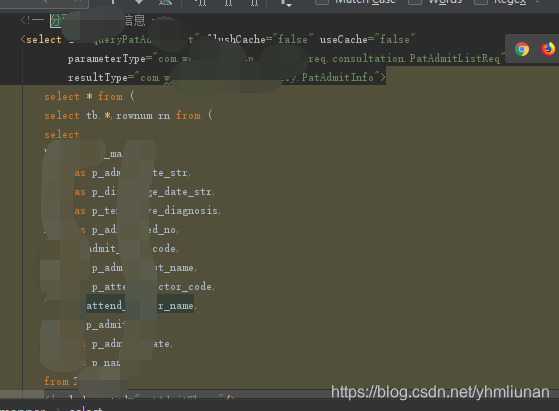Screen dimensions: 559x411
Task: Click the alias ending in ed_no
Action: (133, 230)
